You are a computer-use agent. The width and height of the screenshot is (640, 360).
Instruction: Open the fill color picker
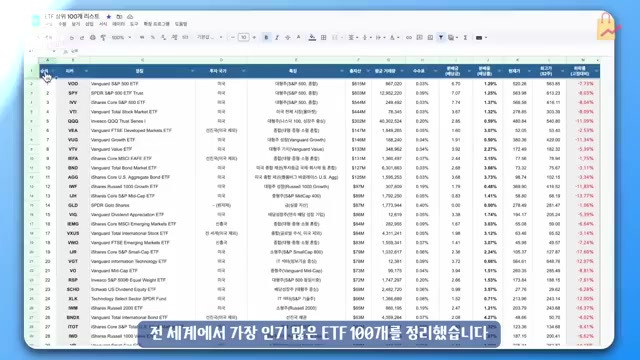click(312, 38)
